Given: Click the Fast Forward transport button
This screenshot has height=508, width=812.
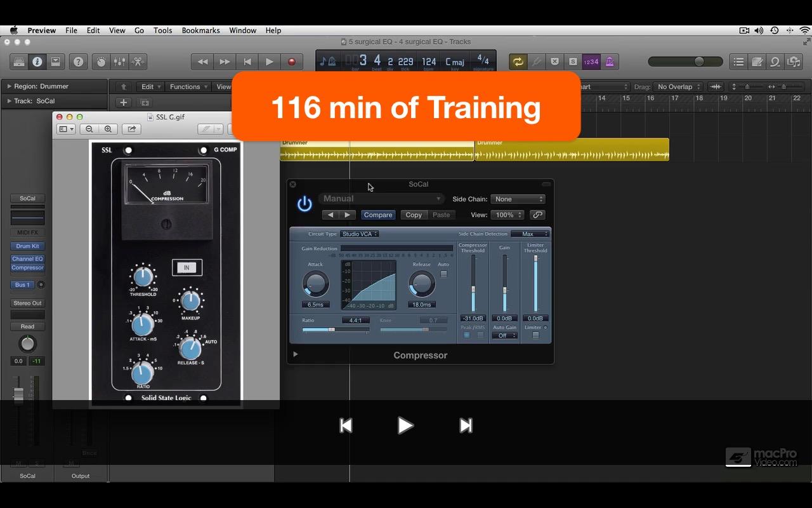Looking at the screenshot, I should tap(225, 62).
